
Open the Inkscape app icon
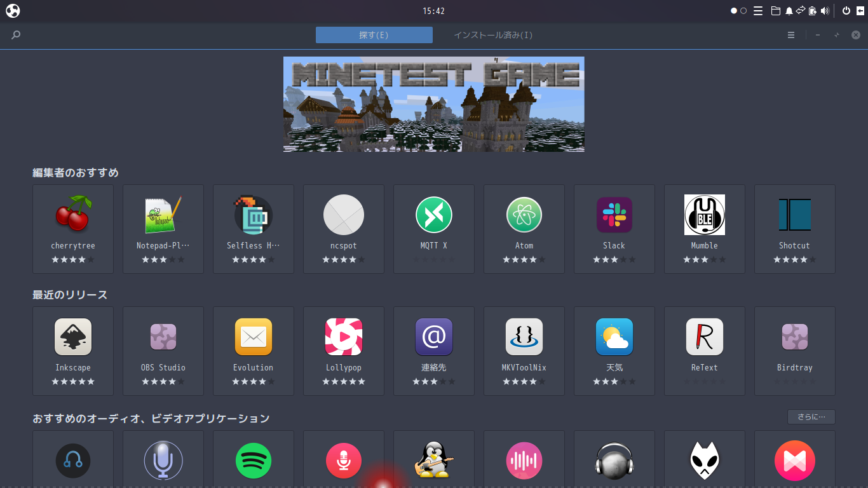click(x=73, y=337)
